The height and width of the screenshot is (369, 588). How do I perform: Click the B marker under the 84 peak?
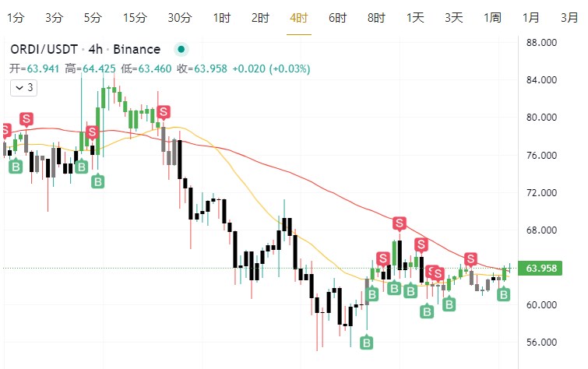point(98,181)
